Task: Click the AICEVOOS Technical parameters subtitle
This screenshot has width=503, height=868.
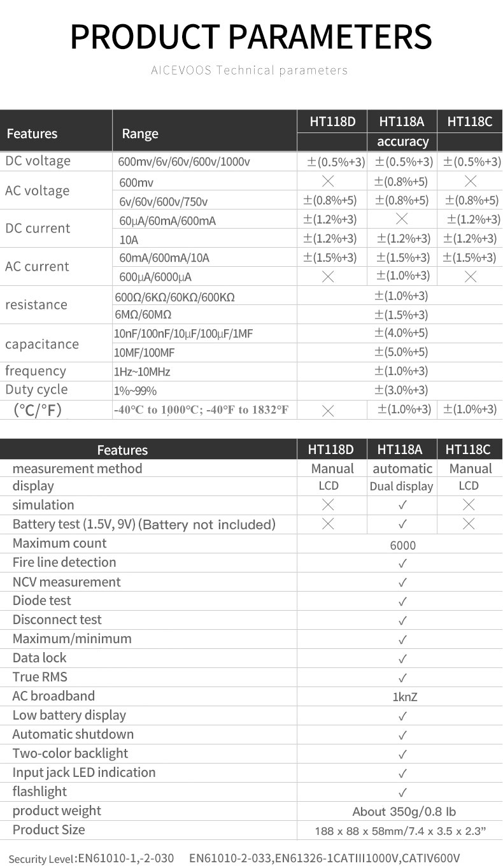Action: coord(250,70)
